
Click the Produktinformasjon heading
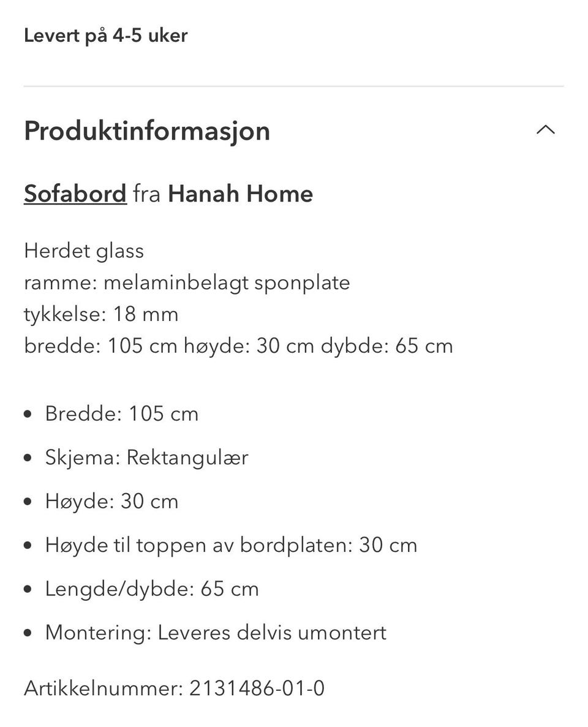tap(147, 131)
